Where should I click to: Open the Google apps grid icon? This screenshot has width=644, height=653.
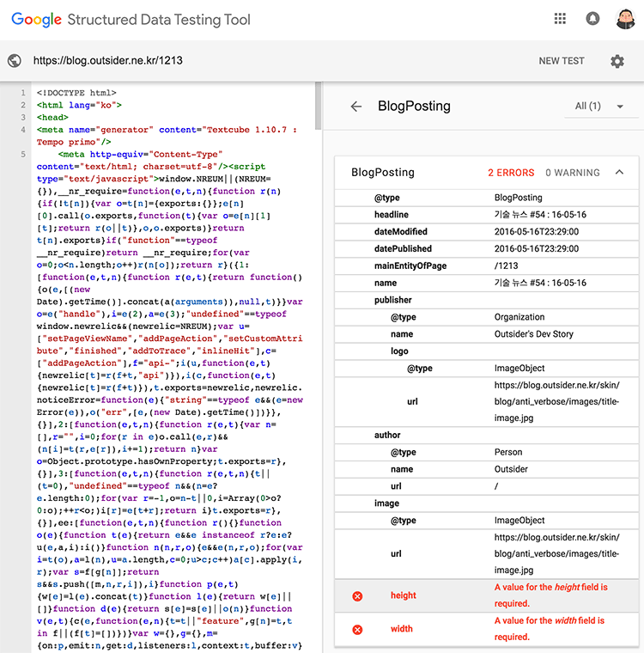560,19
